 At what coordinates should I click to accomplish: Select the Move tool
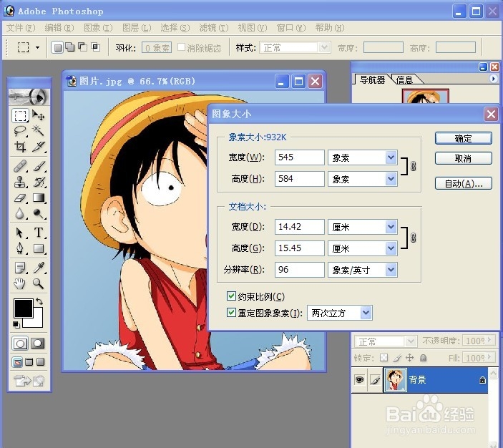[x=39, y=115]
